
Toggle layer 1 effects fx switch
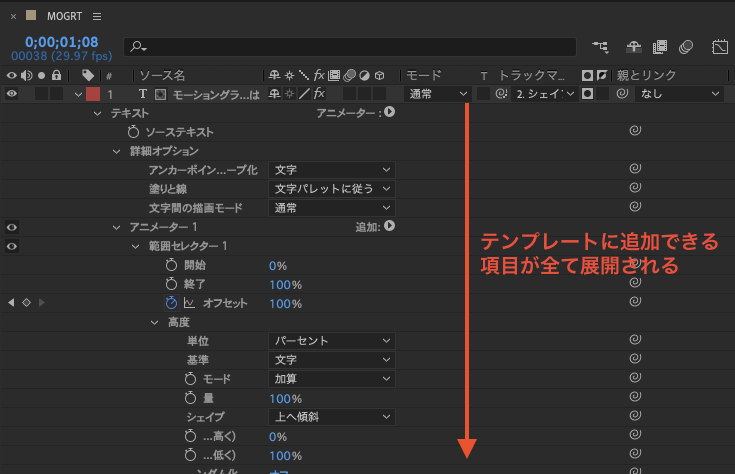coord(320,94)
